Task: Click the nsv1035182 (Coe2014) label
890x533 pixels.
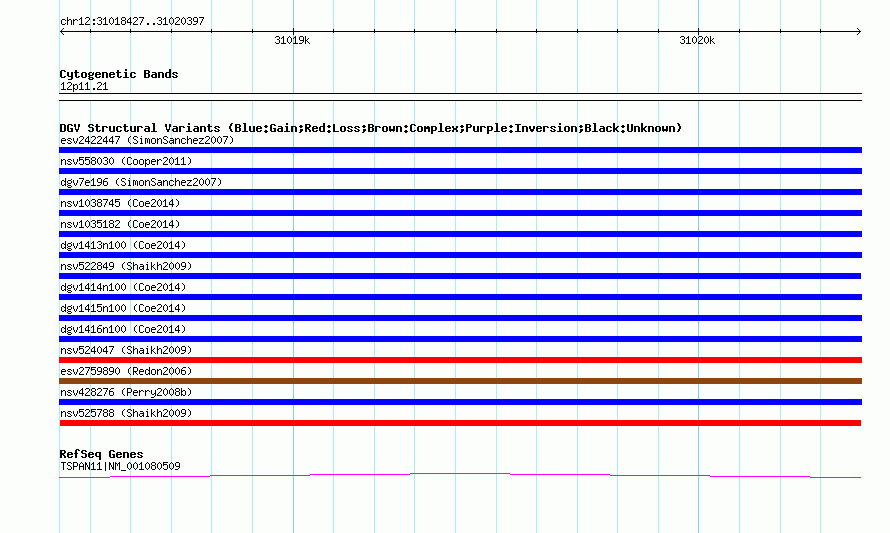Action: click(120, 224)
